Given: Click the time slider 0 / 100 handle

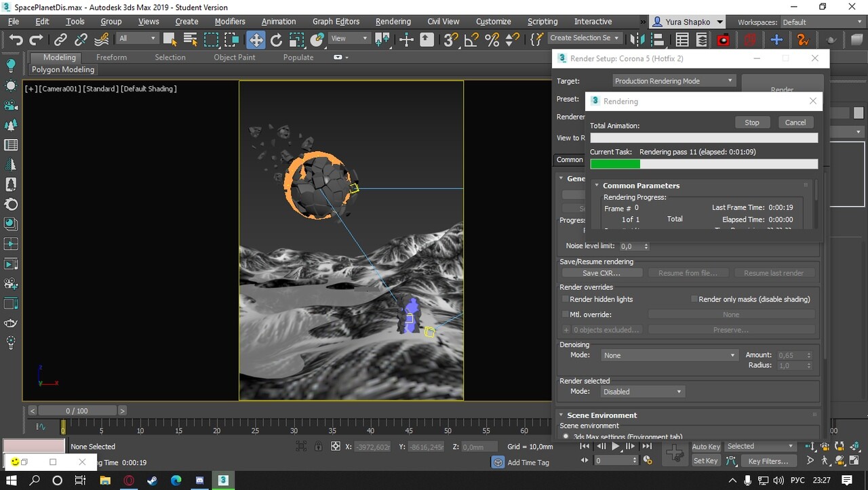Looking at the screenshot, I should click(x=77, y=411).
